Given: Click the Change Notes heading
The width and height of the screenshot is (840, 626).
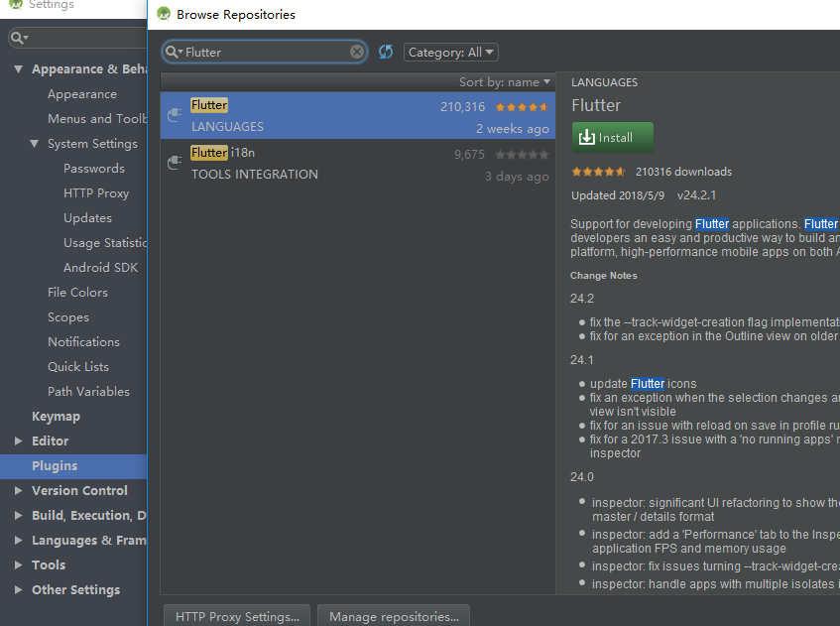Looking at the screenshot, I should 604,276.
